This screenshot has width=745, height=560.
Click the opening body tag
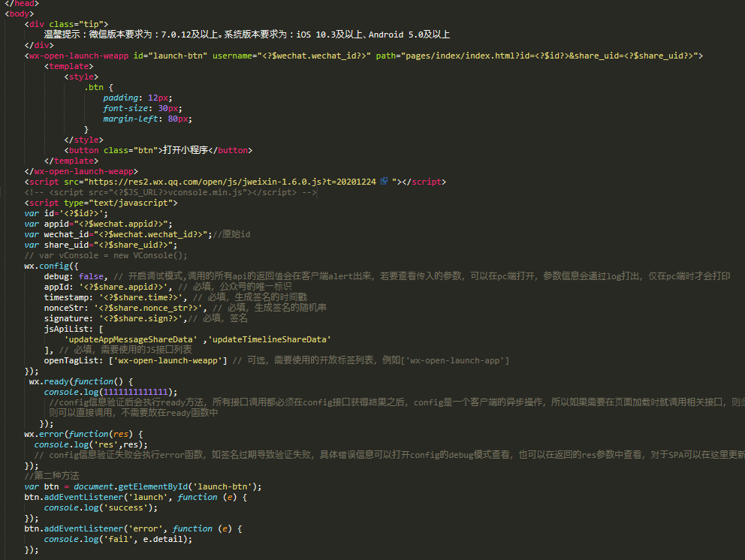coord(20,14)
